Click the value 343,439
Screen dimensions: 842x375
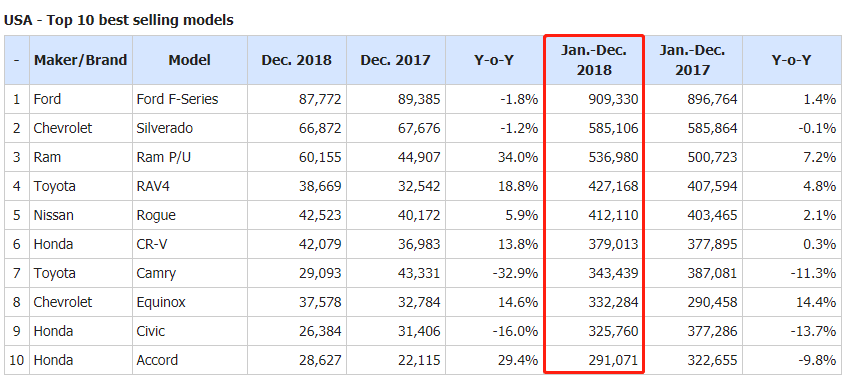point(612,273)
